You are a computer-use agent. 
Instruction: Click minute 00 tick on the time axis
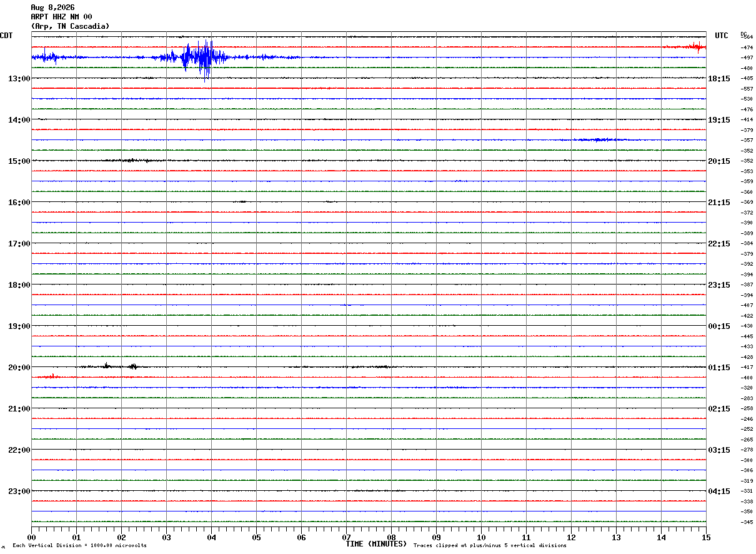31,537
